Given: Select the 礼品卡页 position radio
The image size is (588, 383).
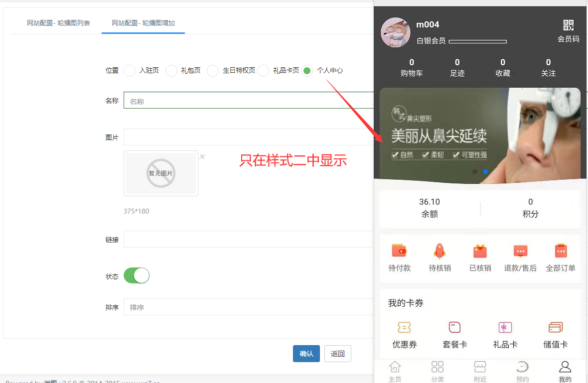Looking at the screenshot, I should pos(263,70).
